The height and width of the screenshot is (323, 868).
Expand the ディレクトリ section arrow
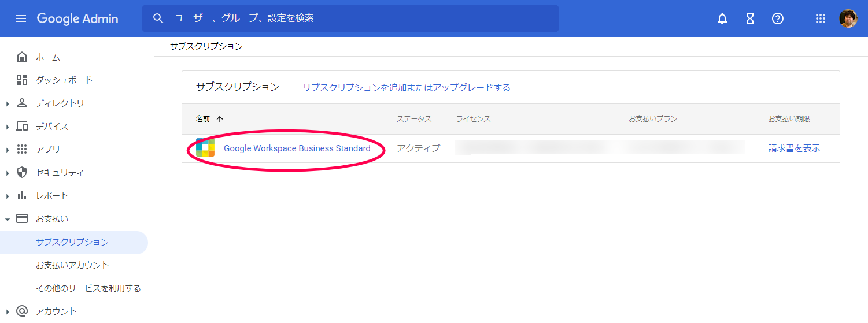point(8,103)
